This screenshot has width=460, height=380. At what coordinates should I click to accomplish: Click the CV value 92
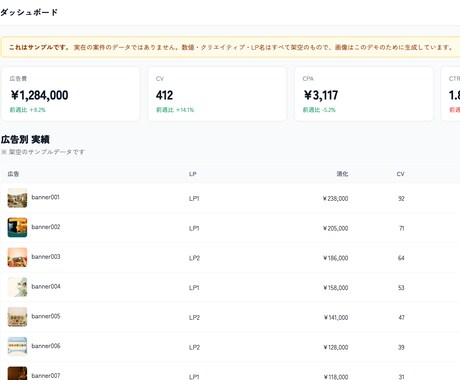(x=401, y=199)
